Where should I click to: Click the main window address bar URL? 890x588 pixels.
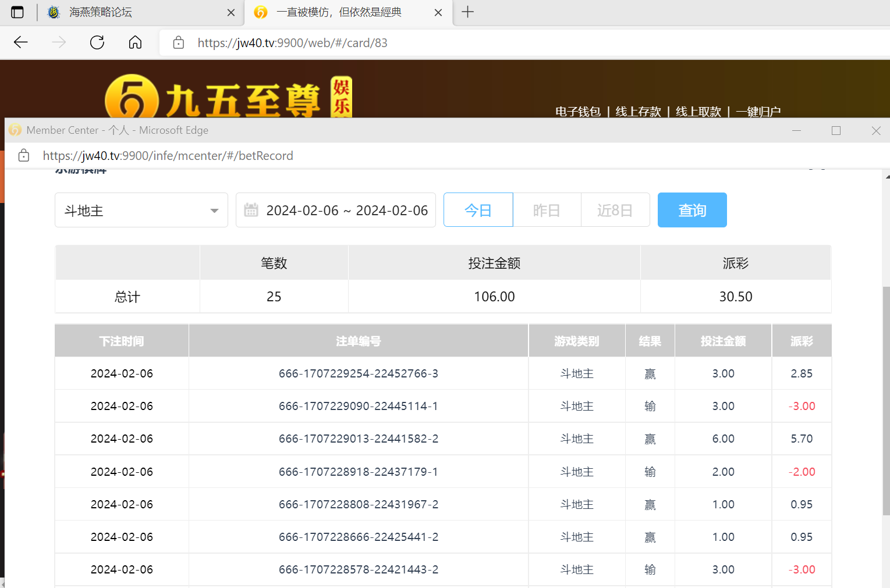pyautogui.click(x=292, y=42)
